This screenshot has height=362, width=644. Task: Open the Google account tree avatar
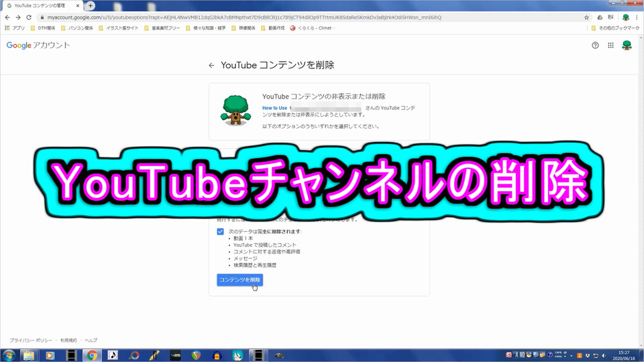[627, 45]
